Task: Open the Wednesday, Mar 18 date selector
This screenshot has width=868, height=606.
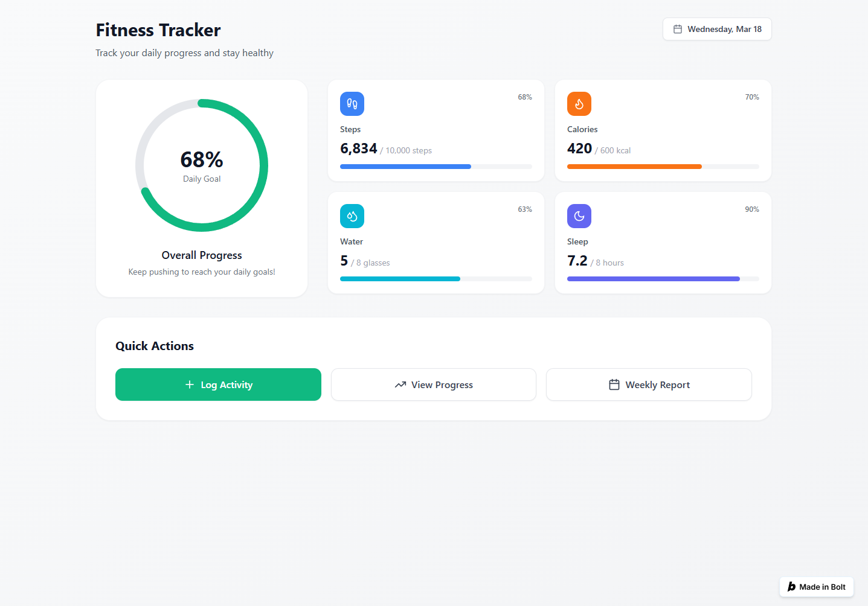Action: 717,29
